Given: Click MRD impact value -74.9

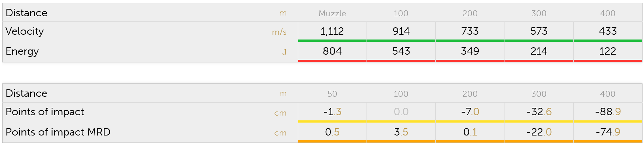Looking at the screenshot, I should pyautogui.click(x=608, y=132).
